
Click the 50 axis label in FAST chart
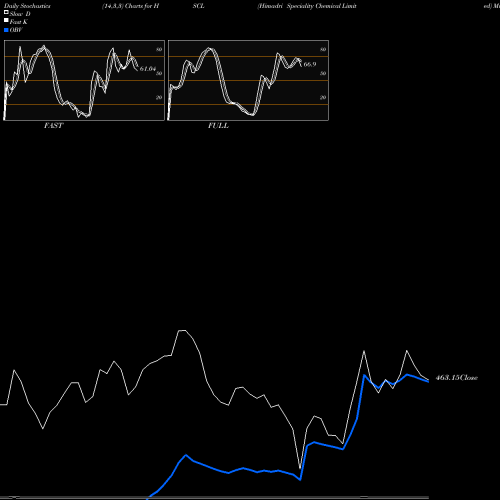159,73
